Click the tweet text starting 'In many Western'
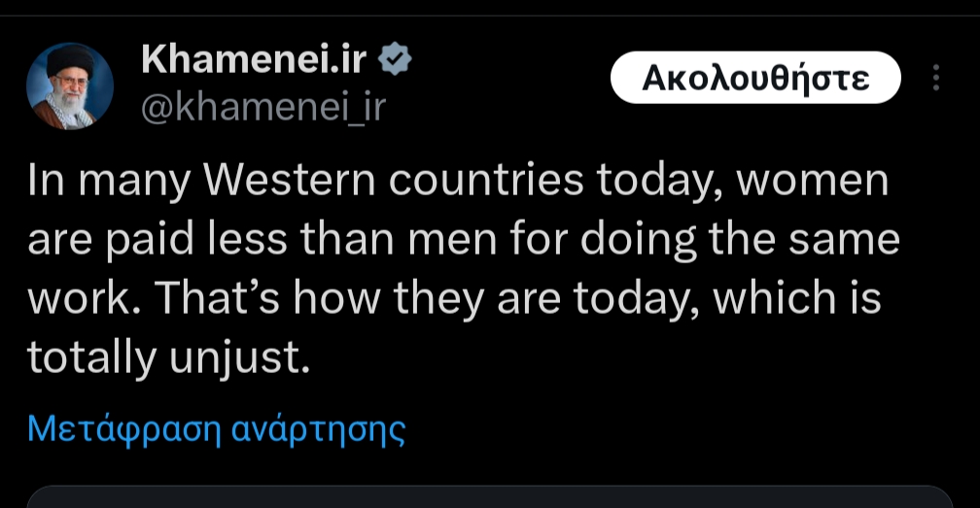The height and width of the screenshot is (508, 980). tap(457, 269)
